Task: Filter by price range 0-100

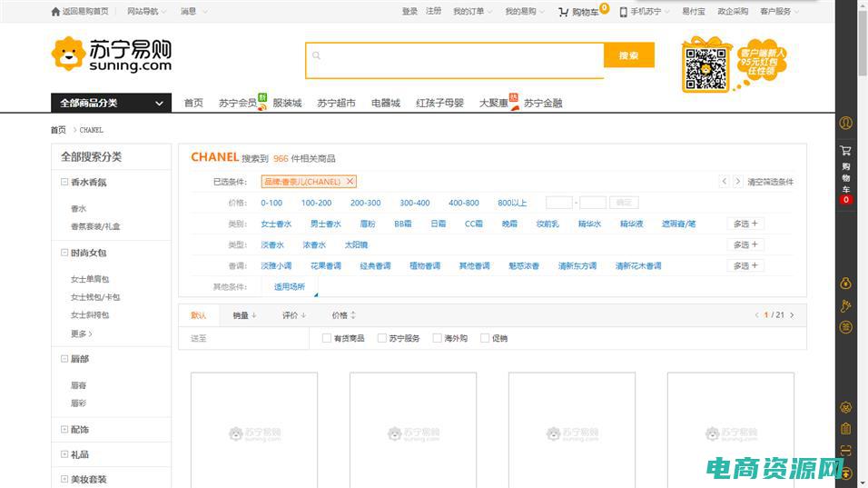Action: point(271,203)
